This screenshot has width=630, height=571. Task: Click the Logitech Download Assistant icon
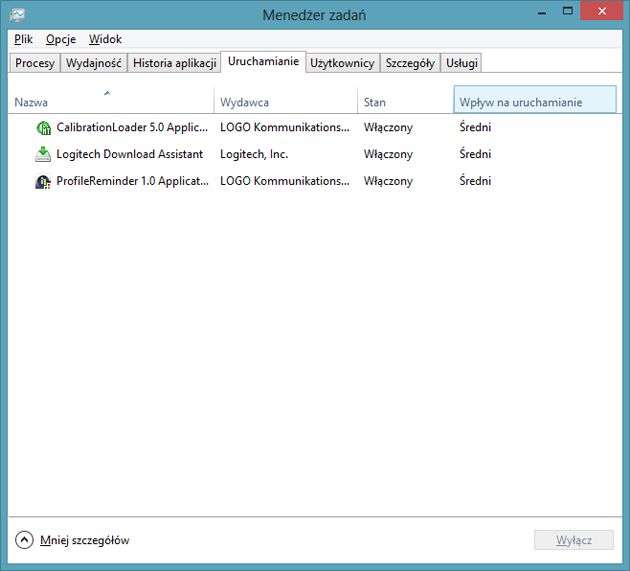pyautogui.click(x=43, y=154)
